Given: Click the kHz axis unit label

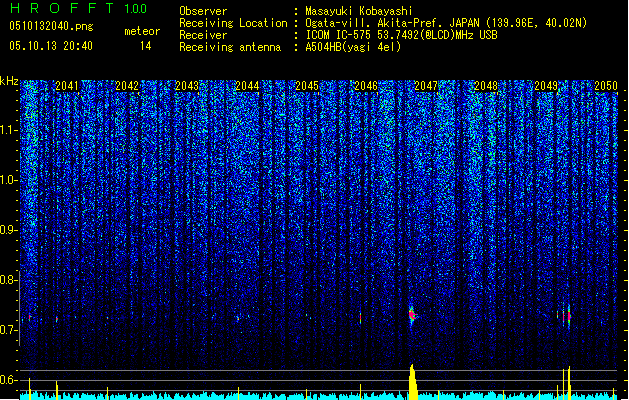Looking at the screenshot, I should [9, 81].
